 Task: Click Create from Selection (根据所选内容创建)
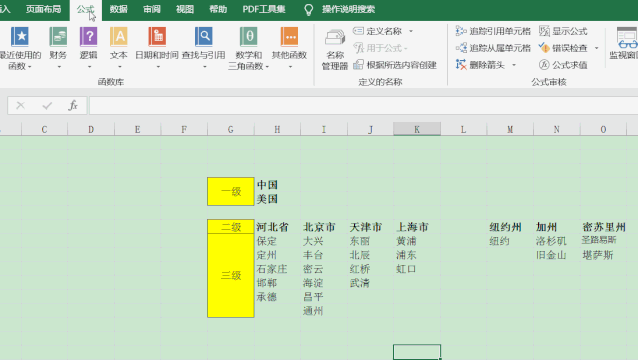tap(395, 65)
